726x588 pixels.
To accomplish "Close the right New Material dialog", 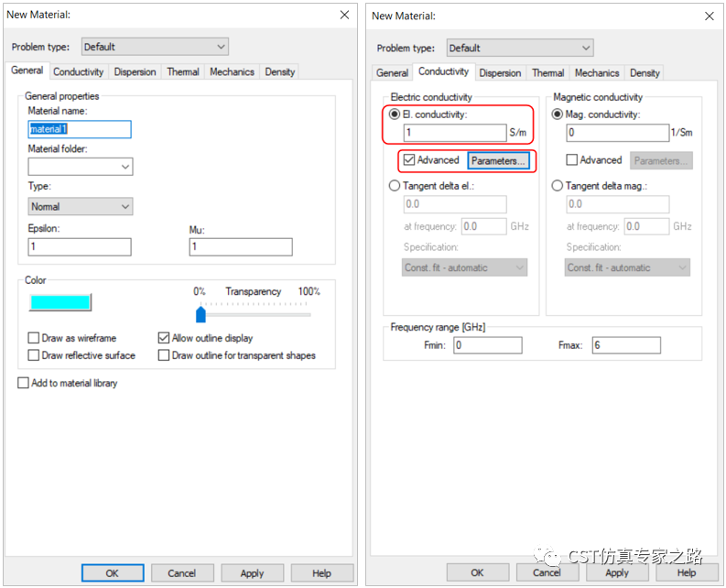I will point(710,16).
